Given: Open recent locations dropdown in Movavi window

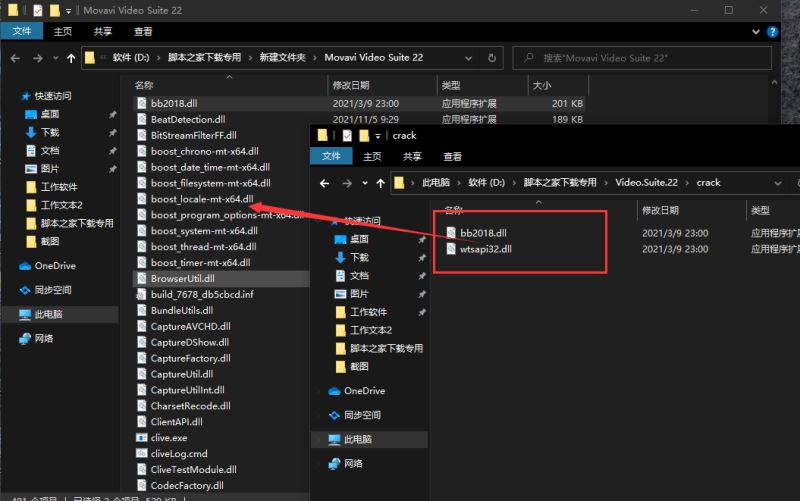Looking at the screenshot, I should pos(55,58).
